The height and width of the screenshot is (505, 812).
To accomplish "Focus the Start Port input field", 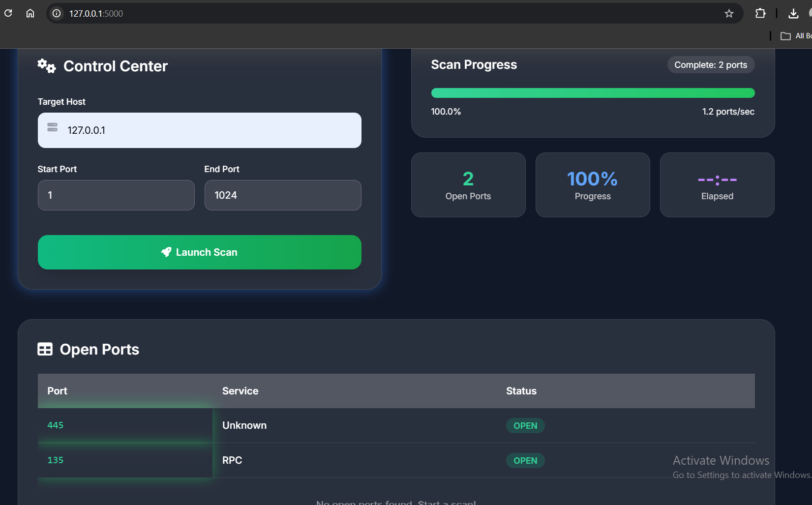I will 116,195.
